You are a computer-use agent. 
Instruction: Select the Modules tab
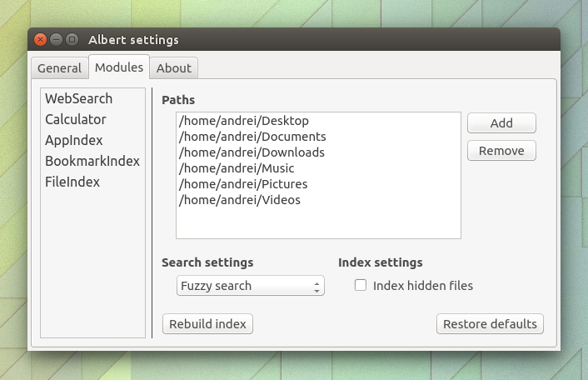click(x=118, y=67)
